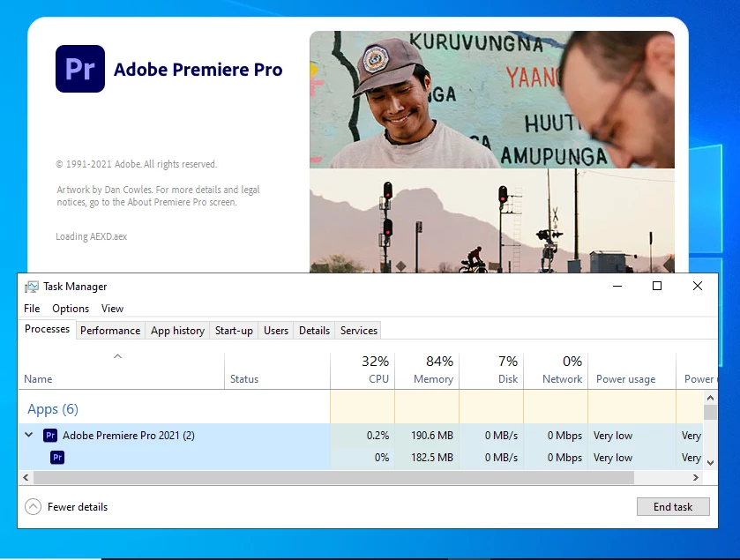Click the Fewer details arrow icon
740x560 pixels.
(x=33, y=507)
